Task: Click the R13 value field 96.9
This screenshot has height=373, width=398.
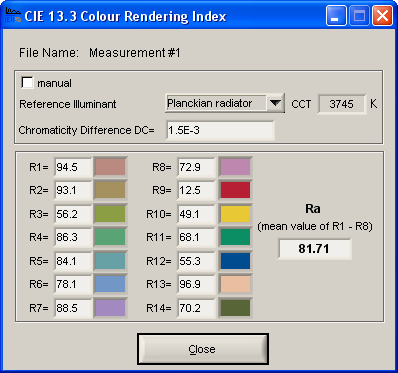Action: click(196, 284)
